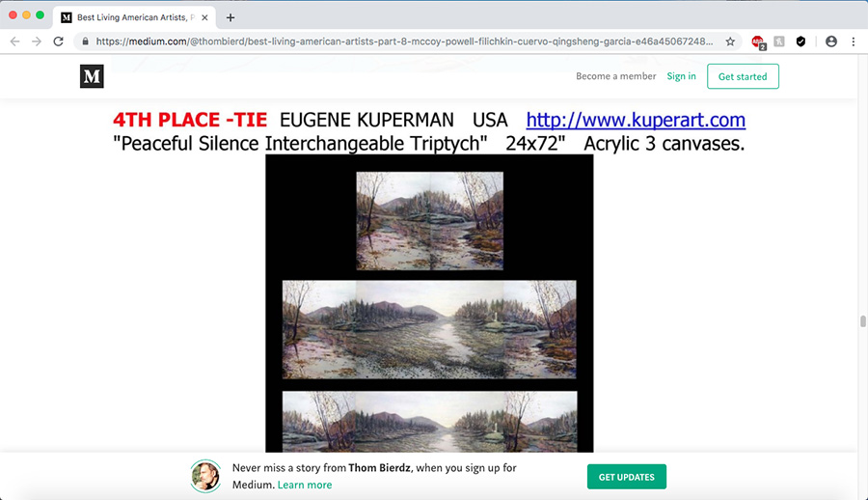Bookmark this page with star icon
Viewport: 868px width, 500px height.
coord(730,42)
